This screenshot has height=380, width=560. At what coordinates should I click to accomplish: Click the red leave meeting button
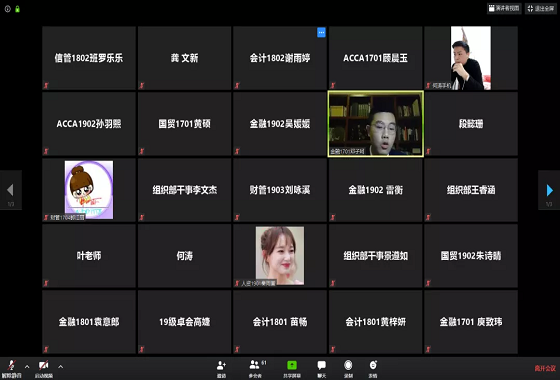point(545,368)
